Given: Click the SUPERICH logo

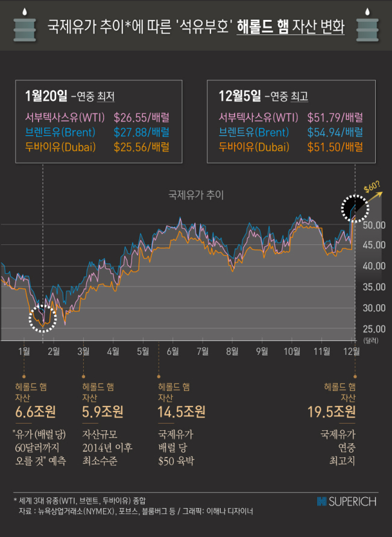Looking at the screenshot, I should (x=346, y=502).
